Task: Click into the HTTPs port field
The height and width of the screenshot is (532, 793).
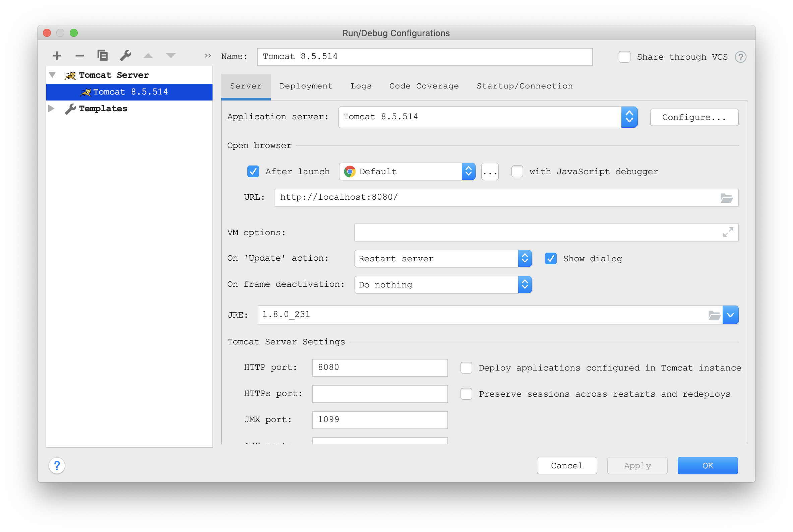Action: 379,394
